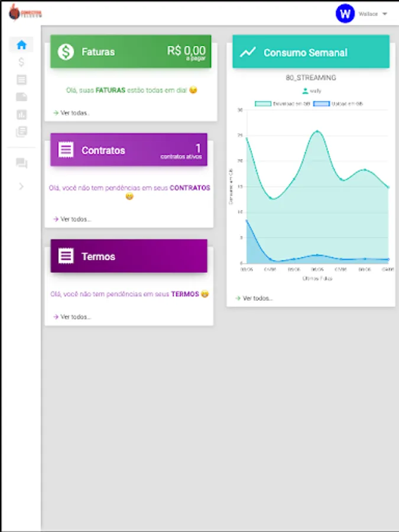Click the Contratos purple header

point(129,150)
